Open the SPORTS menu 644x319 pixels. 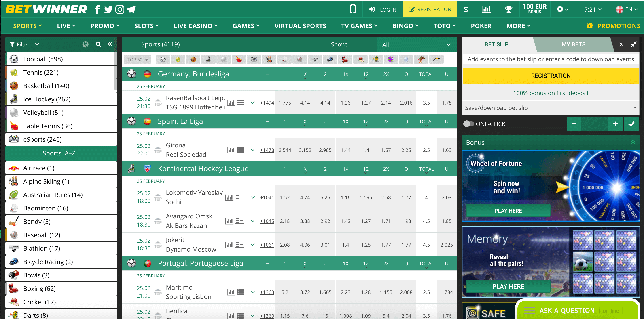pos(28,26)
